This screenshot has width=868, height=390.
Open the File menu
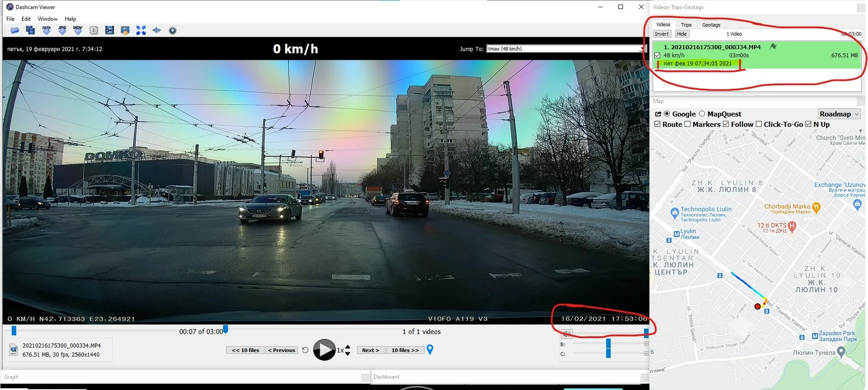coord(10,19)
